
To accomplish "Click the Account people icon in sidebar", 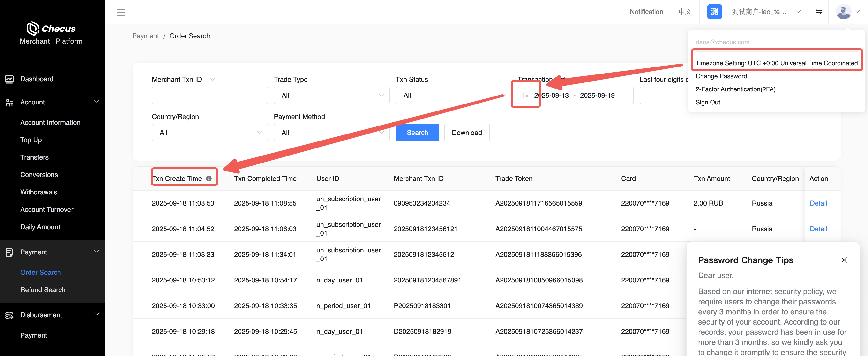I will (9, 102).
